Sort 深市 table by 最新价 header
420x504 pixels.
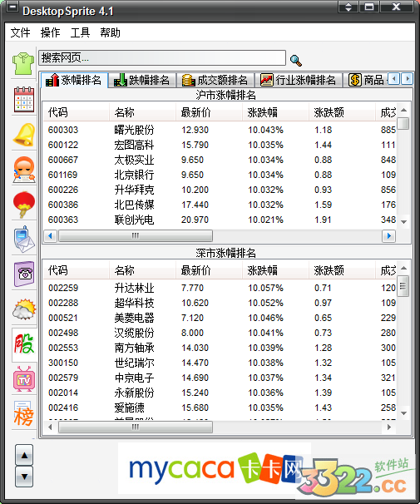point(210,270)
